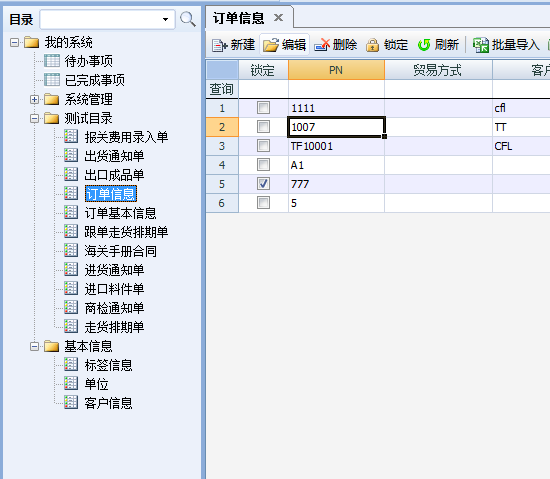Image resolution: width=550 pixels, height=479 pixels.
Task: Check the 锁定 checkbox for row 1111
Action: click(263, 108)
